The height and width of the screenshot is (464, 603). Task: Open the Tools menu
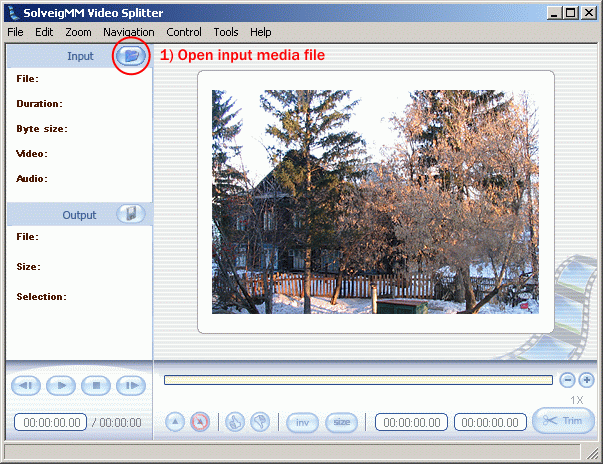[226, 32]
